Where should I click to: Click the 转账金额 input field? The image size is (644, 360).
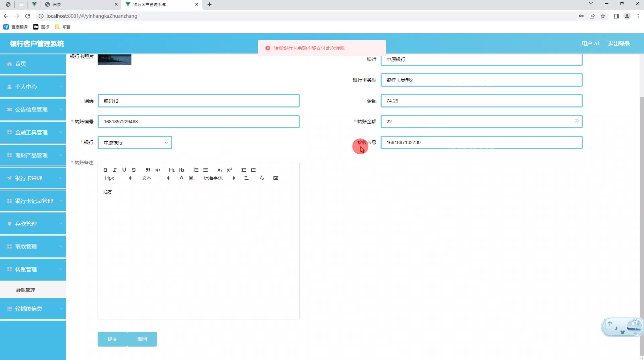click(481, 122)
